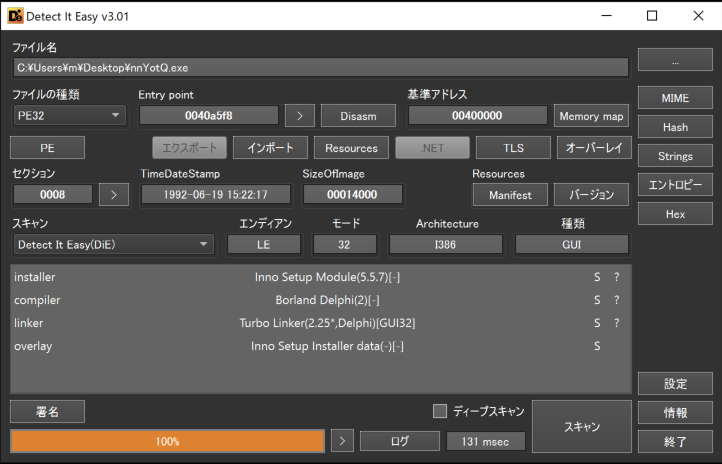The width and height of the screenshot is (722, 464).
Task: Start the scan with the large スキャン button
Action: click(582, 427)
